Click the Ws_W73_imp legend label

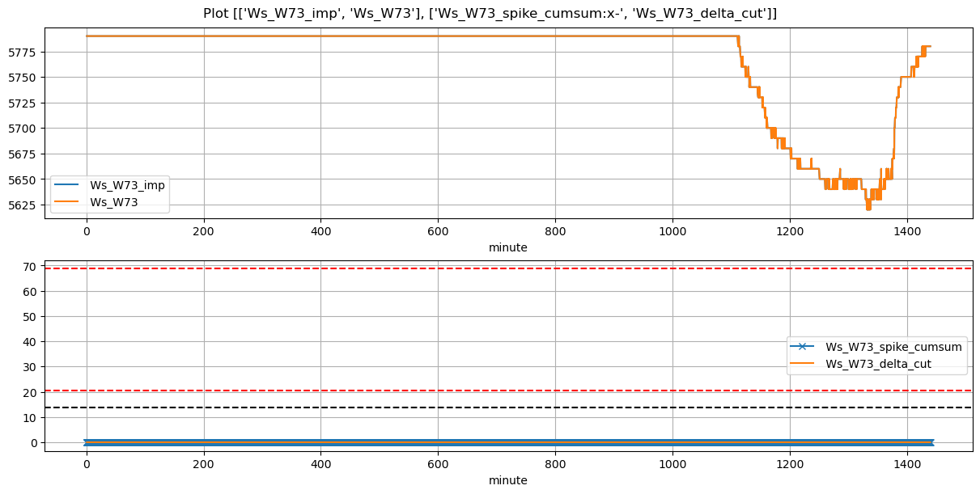coord(127,185)
